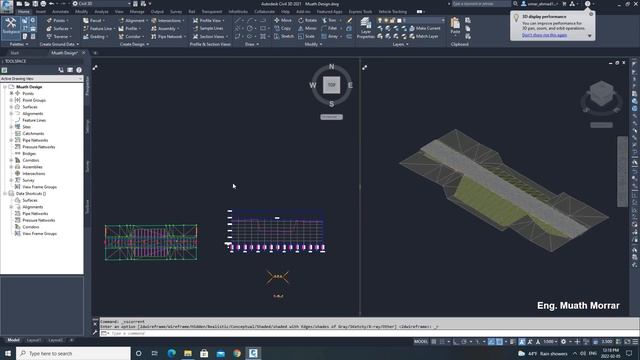Collapse the Muath Design root node

pyautogui.click(x=5, y=87)
